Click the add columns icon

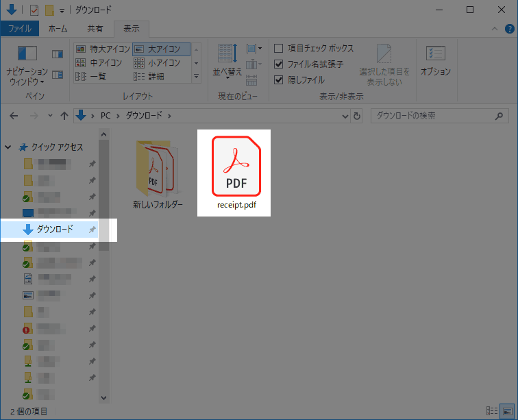point(254,64)
